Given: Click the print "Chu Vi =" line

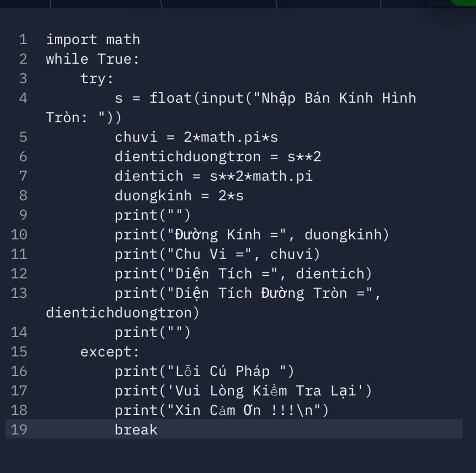Looking at the screenshot, I should tap(218, 254).
